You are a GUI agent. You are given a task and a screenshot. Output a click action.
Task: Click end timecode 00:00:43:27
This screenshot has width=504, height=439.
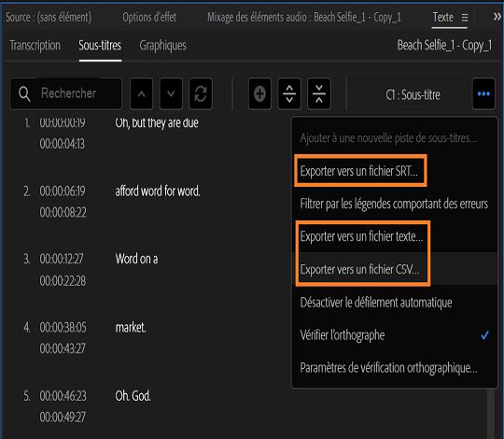[x=63, y=348]
